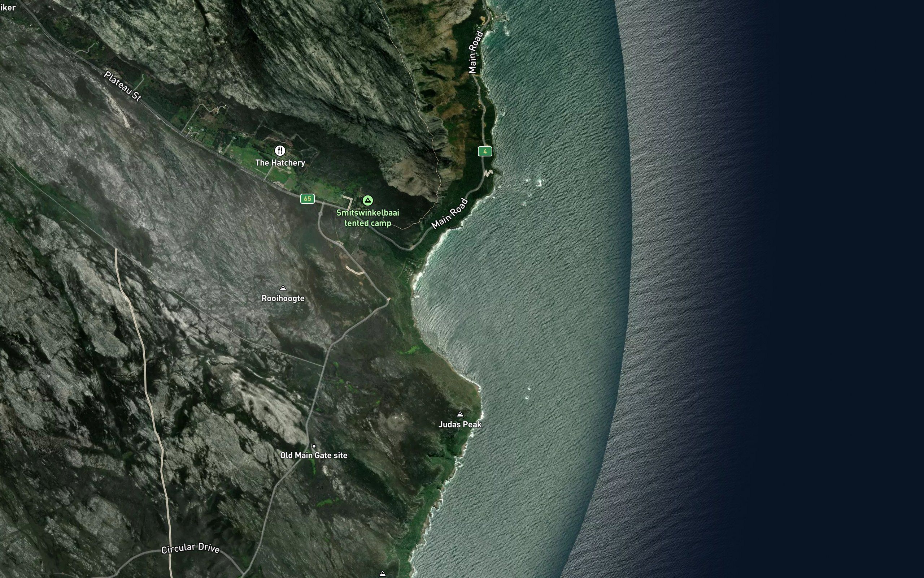The height and width of the screenshot is (578, 924).
Task: Click The Hatchery text label
Action: tap(280, 163)
